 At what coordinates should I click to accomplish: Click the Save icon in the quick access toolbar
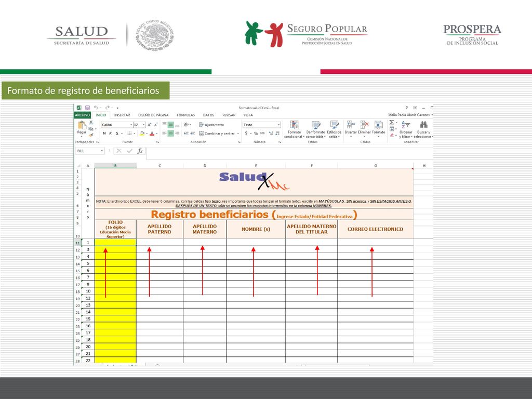point(87,108)
